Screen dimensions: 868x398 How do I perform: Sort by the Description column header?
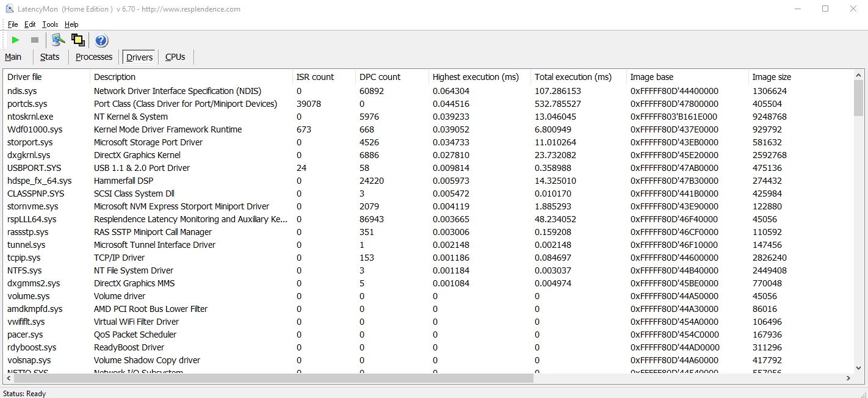click(x=191, y=77)
